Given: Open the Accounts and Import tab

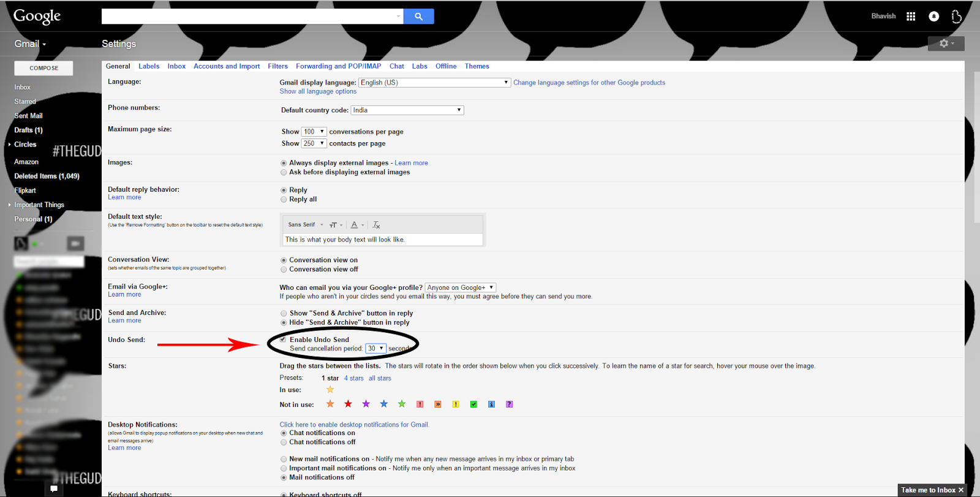Looking at the screenshot, I should click(227, 66).
